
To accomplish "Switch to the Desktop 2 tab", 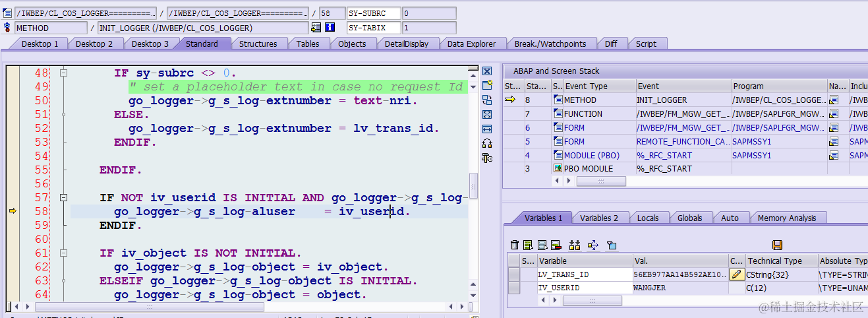I will (x=94, y=44).
